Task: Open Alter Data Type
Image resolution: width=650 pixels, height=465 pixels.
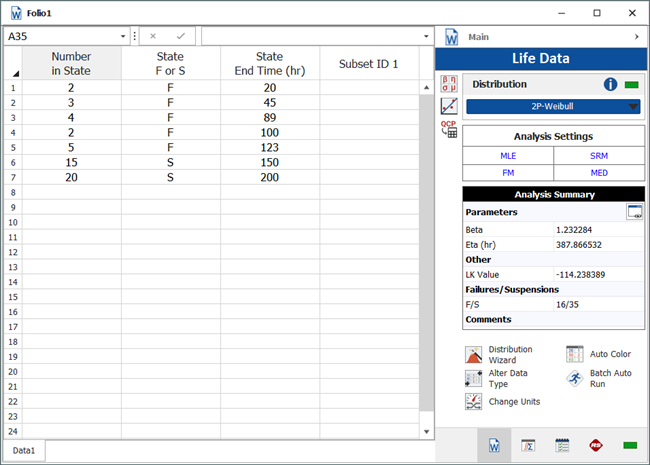Action: (473, 378)
